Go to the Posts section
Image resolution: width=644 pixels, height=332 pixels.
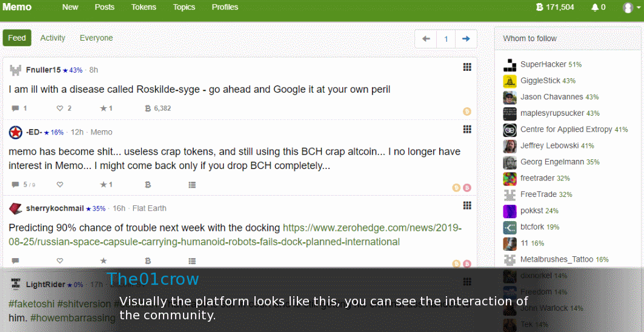click(104, 7)
